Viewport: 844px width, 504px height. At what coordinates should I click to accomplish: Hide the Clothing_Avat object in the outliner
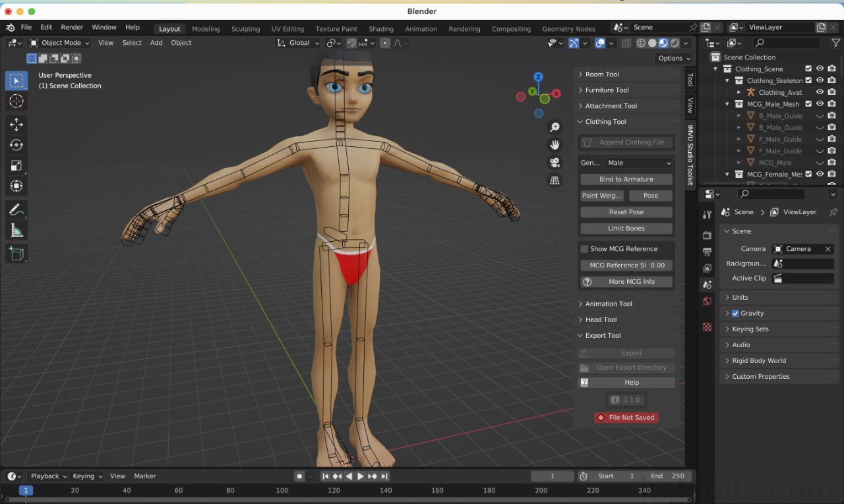820,92
